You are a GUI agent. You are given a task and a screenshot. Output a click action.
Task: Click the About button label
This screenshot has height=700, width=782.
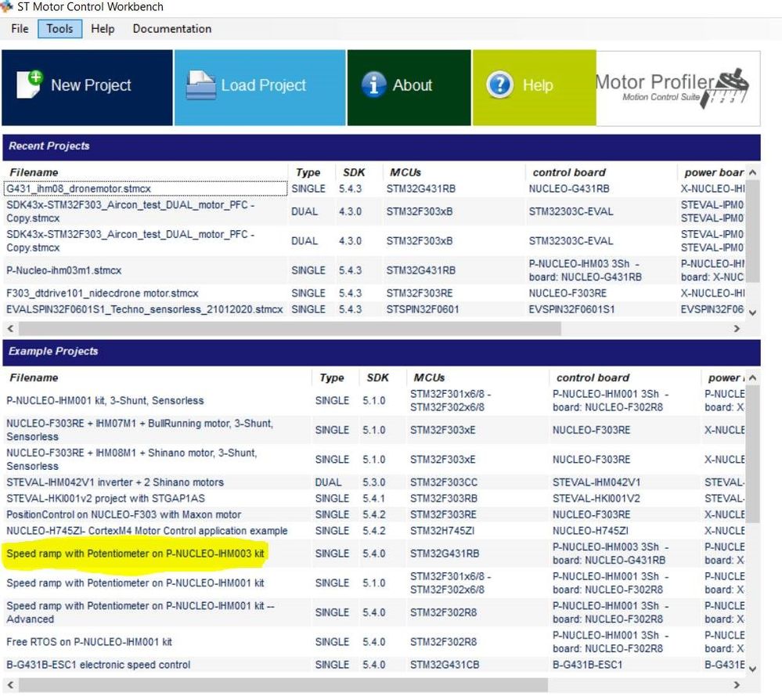point(413,85)
